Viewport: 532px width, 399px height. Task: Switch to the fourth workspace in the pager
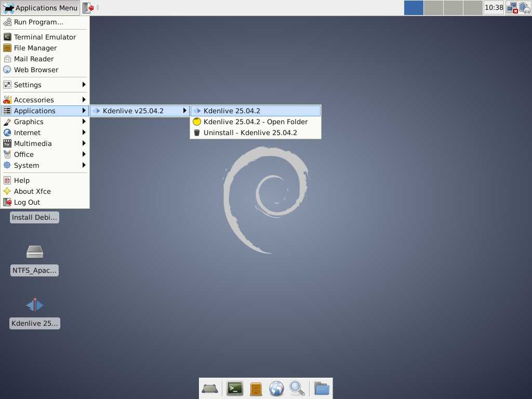(473, 7)
